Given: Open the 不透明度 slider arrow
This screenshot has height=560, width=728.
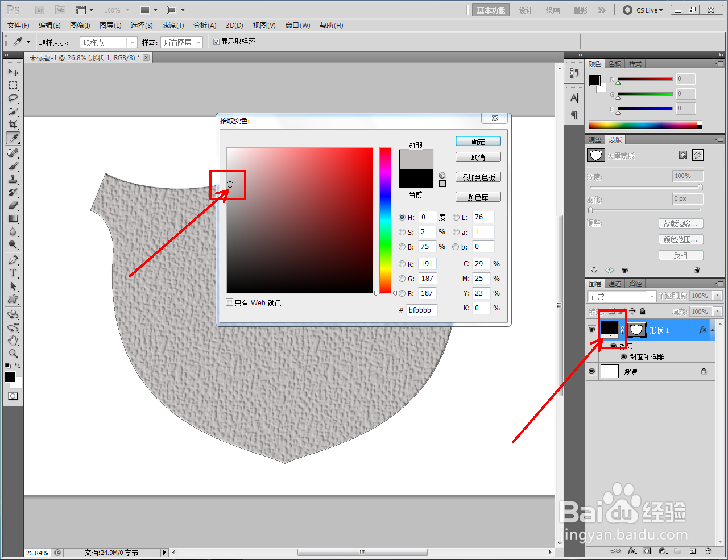Looking at the screenshot, I should [x=717, y=296].
